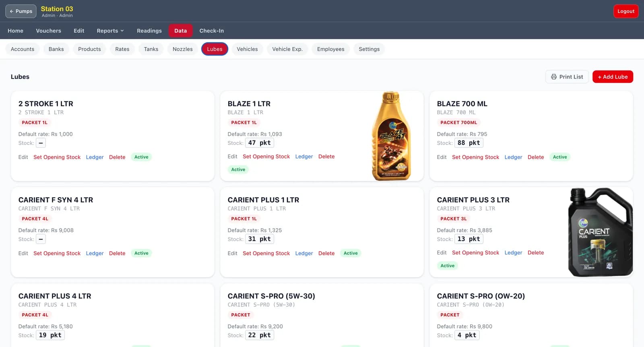The height and width of the screenshot is (347, 644).
Task: Delete the CARIENT PLUS 1 LTR lube
Action: coord(326,253)
